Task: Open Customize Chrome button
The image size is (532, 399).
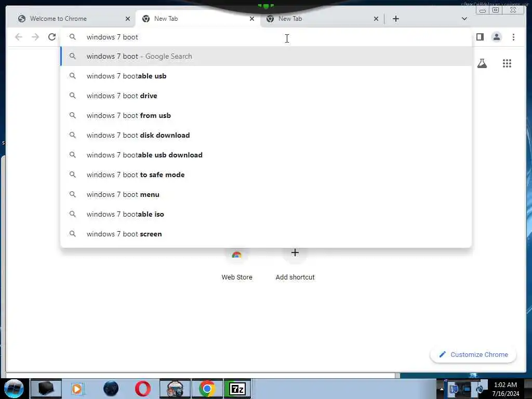Action: tap(473, 354)
